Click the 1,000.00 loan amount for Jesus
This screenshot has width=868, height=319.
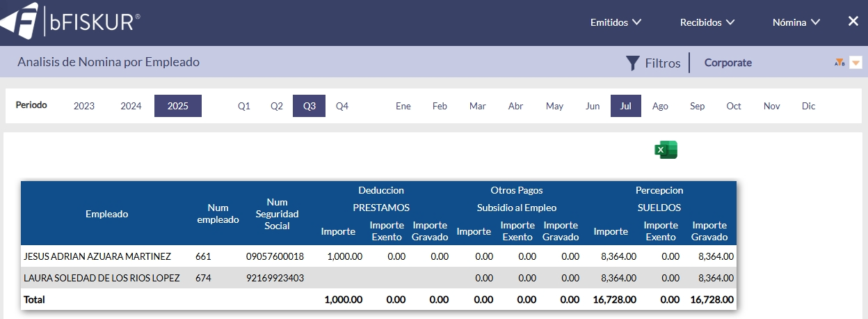344,256
